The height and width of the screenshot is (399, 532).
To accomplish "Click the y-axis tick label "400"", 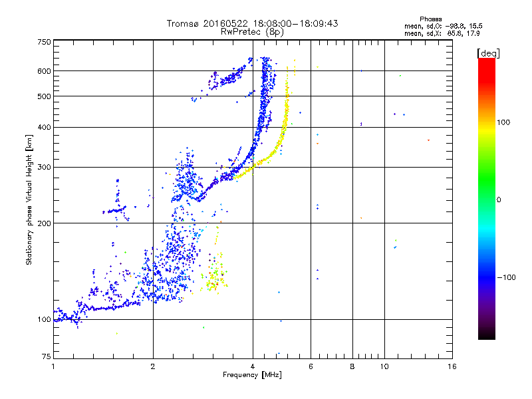I will click(x=44, y=128).
